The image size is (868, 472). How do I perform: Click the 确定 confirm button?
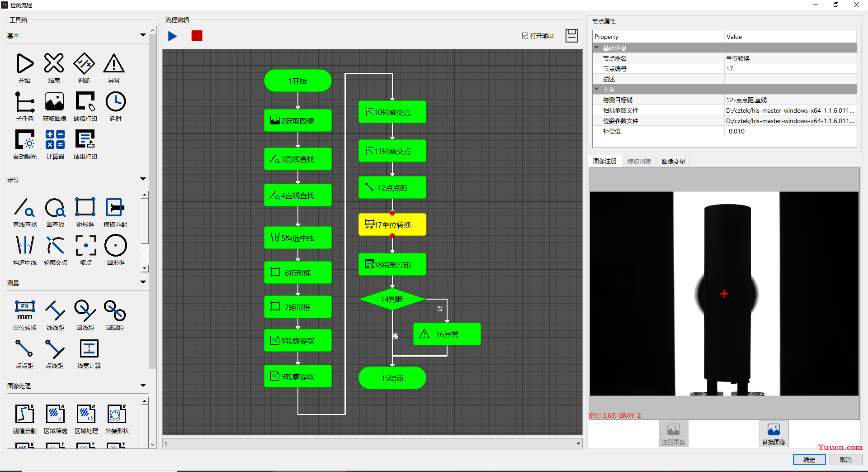pos(809,460)
